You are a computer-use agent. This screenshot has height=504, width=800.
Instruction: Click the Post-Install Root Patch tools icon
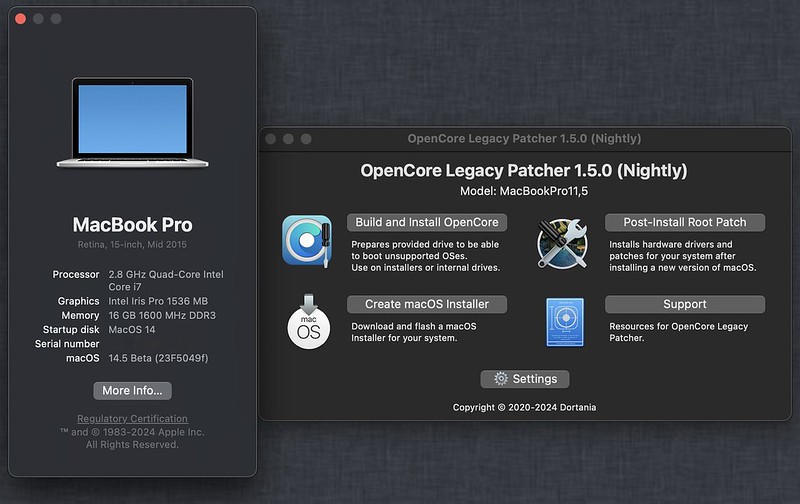coord(562,243)
